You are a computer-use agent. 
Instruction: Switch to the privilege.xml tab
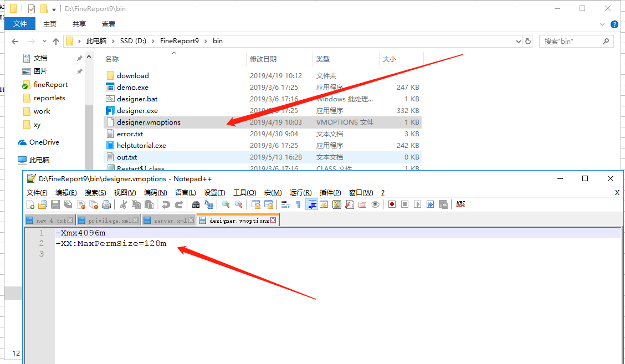(109, 221)
